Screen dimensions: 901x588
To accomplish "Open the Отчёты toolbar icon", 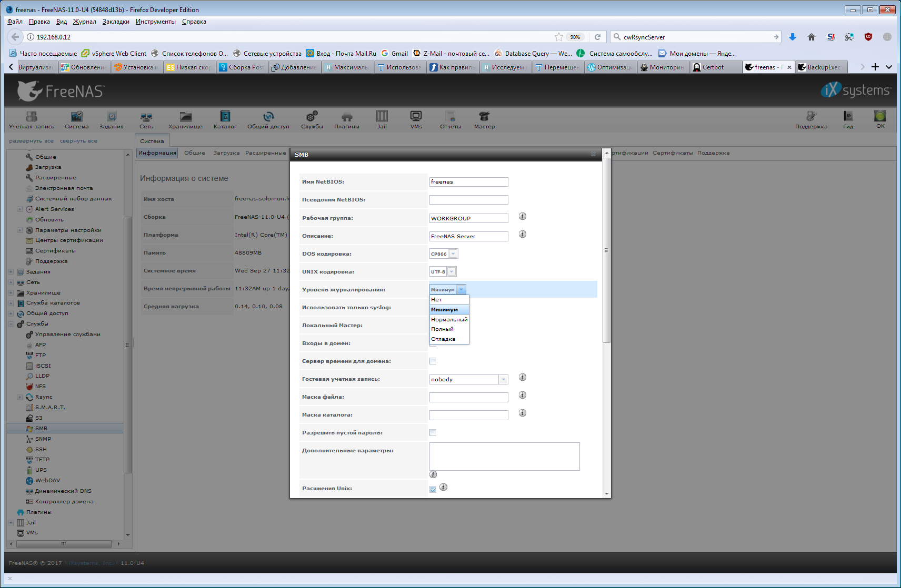I will click(x=450, y=120).
